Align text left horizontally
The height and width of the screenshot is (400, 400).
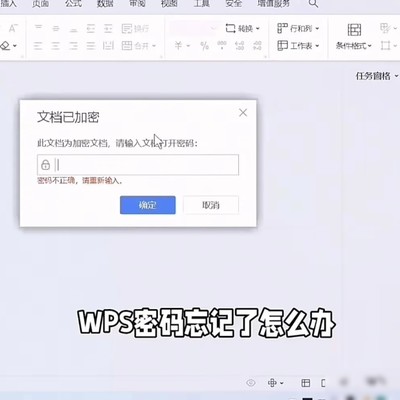click(x=38, y=45)
